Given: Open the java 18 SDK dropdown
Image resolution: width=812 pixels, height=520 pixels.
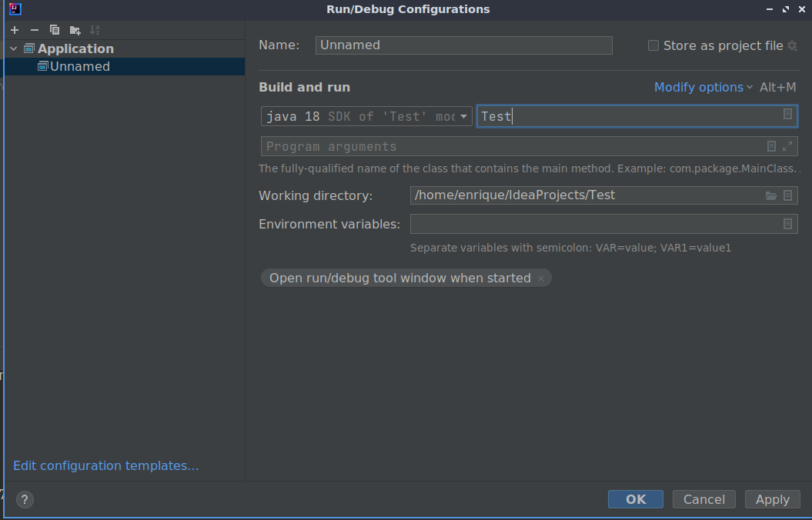Looking at the screenshot, I should 366,116.
